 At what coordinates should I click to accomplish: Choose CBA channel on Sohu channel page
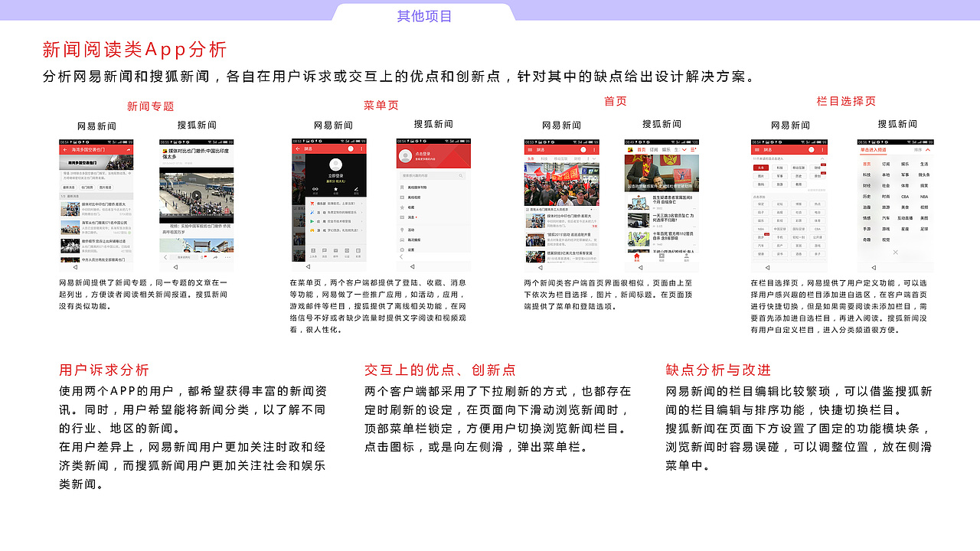pyautogui.click(x=905, y=197)
